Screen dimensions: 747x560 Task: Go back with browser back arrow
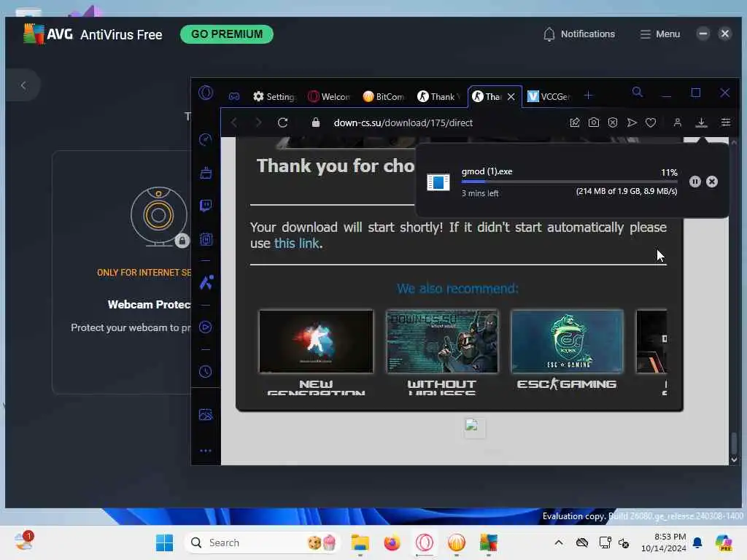234,122
